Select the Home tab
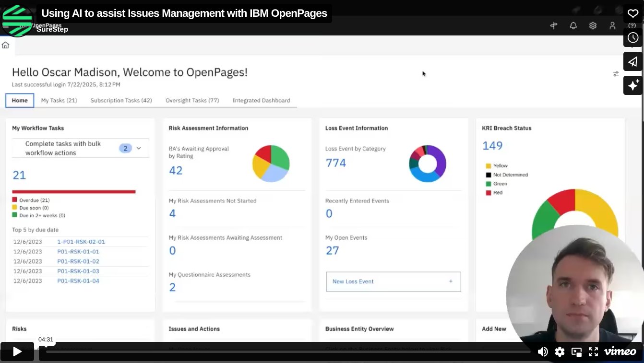This screenshot has width=644, height=363. click(20, 100)
